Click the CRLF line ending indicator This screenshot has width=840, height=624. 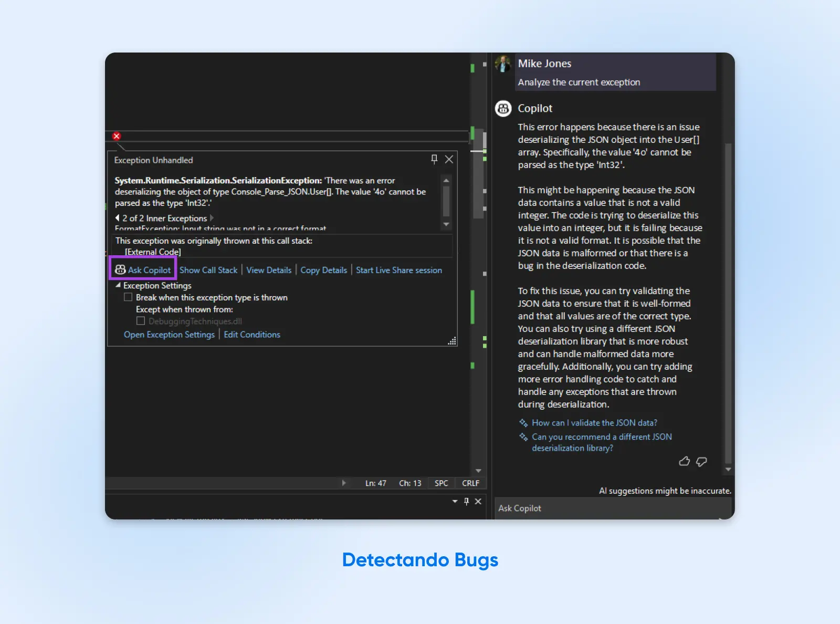470,483
